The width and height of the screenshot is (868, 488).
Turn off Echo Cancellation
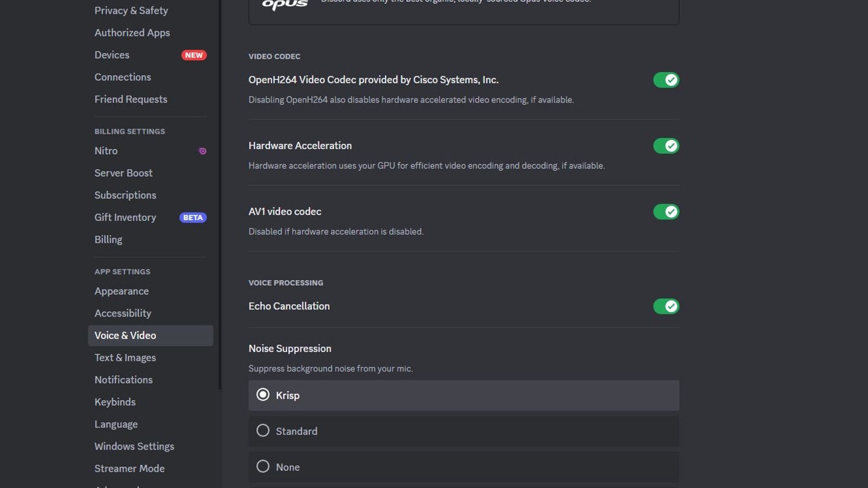666,306
